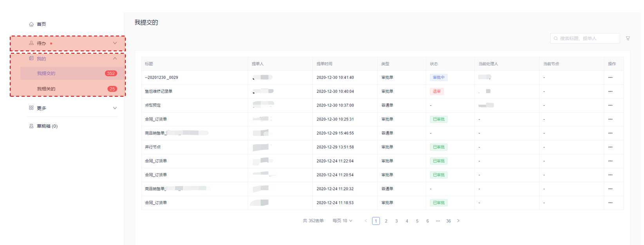This screenshot has width=644, height=245.
Task: Open the more actions menu for 并行节点 row
Action: click(610, 147)
